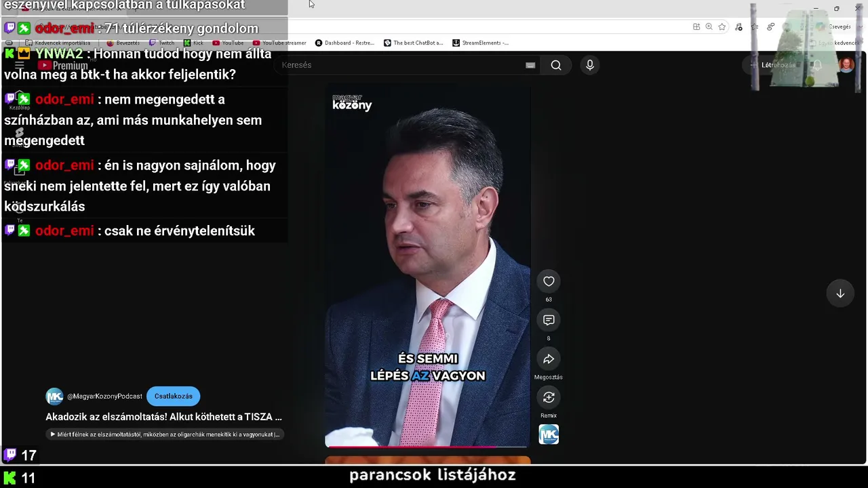Viewport: 868px width, 488px height.
Task: Open the 'StreamElements -...' bookmark
Action: (480, 43)
